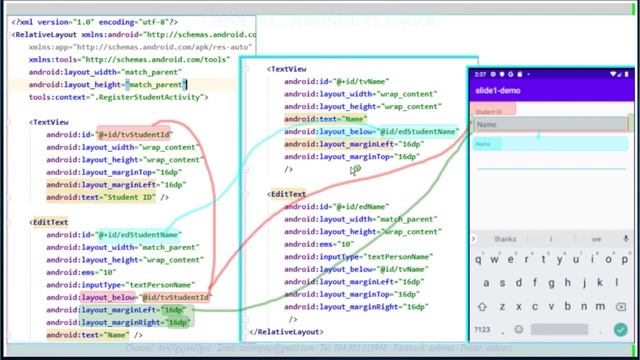Click the xml version declaration line

coord(95,22)
